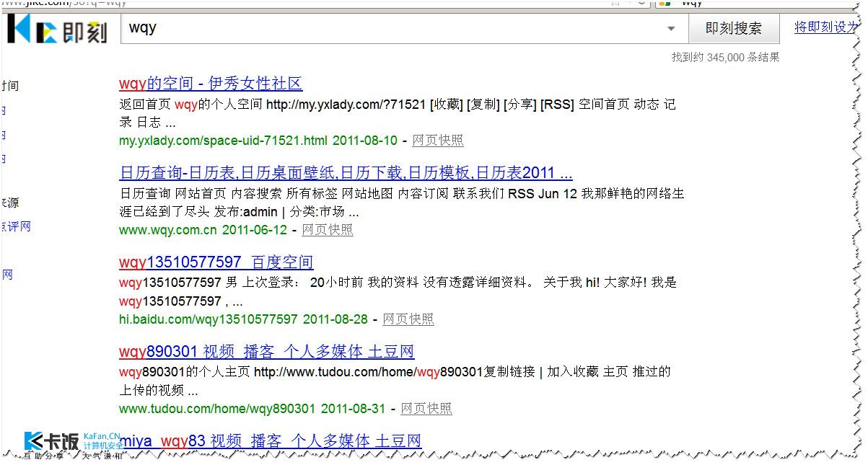Image resolution: width=868 pixels, height=465 pixels.
Task: Click the date 2011-08-31 text
Action: click(354, 409)
